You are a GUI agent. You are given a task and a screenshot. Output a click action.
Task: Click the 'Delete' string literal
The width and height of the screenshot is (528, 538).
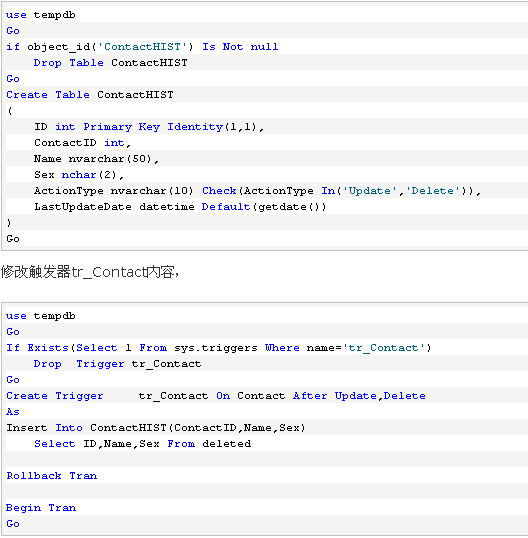pyautogui.click(x=433, y=191)
